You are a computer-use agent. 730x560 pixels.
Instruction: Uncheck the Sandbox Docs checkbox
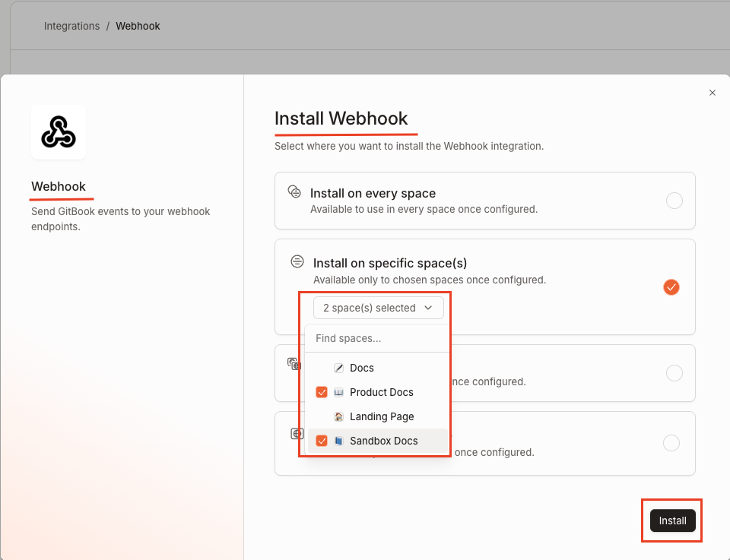point(321,441)
